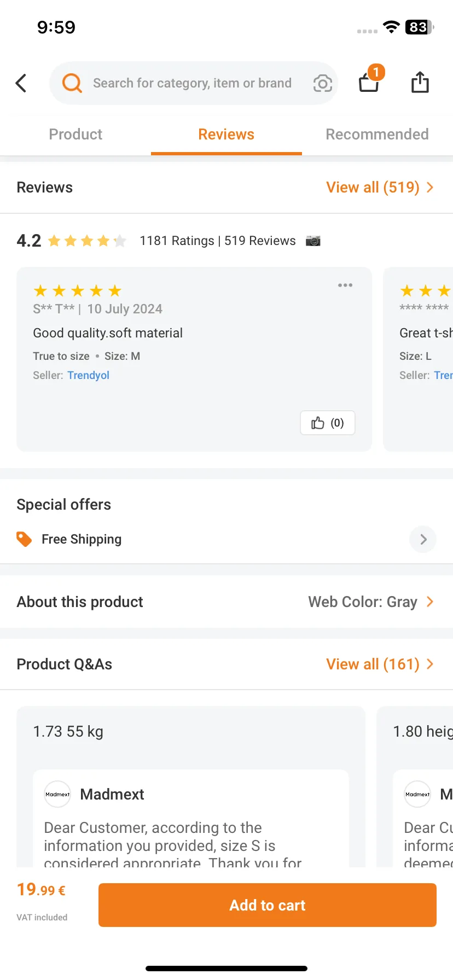Expand Free Shipping offer chevron

click(423, 539)
